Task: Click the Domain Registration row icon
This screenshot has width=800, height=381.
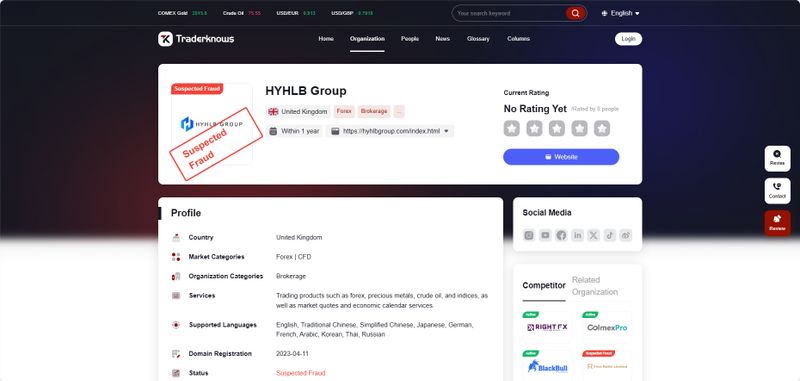Action: click(x=176, y=354)
